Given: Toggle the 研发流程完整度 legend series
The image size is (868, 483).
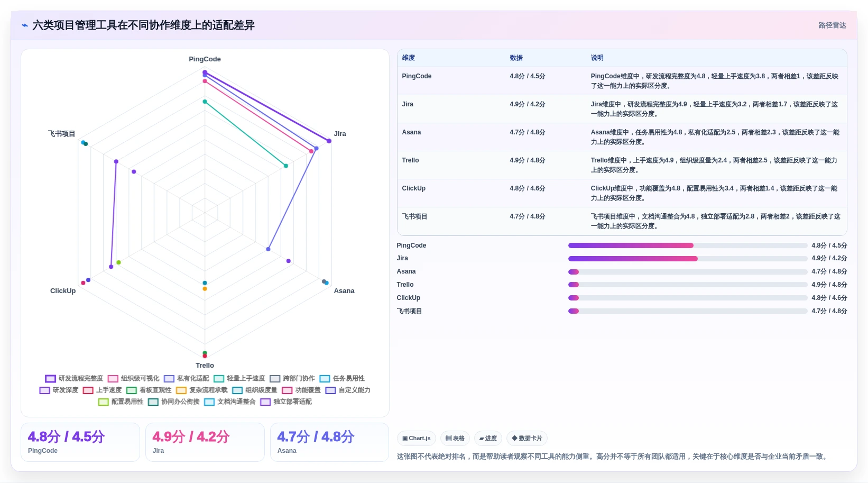Looking at the screenshot, I should (74, 378).
